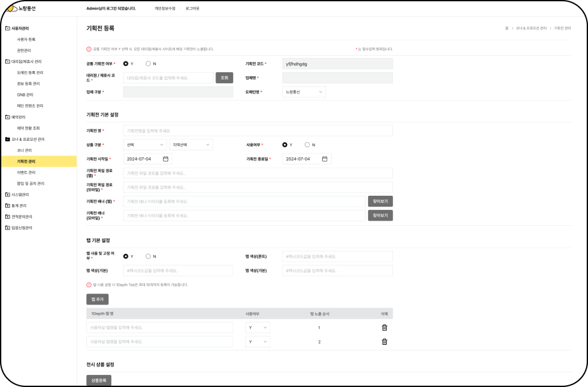This screenshot has width=588, height=387.
Task: Delete the second 1Depth tab row
Action: (384, 342)
